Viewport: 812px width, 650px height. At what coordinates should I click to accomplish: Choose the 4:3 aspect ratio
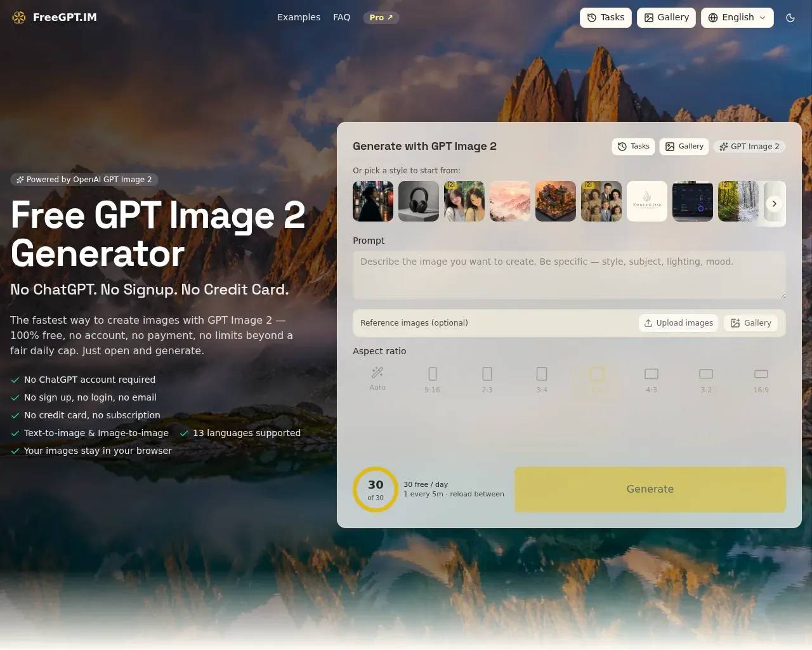[x=652, y=380]
